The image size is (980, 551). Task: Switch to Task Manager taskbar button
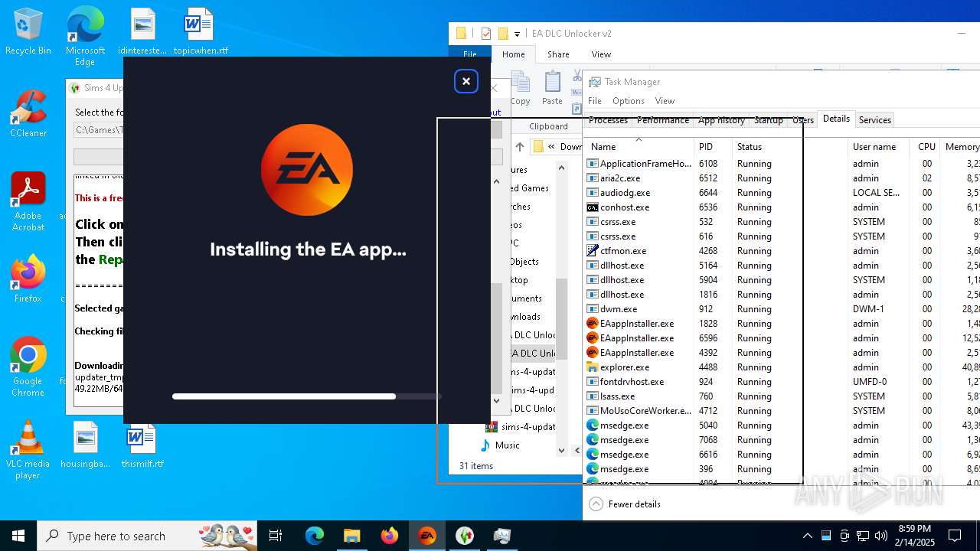pyautogui.click(x=502, y=536)
